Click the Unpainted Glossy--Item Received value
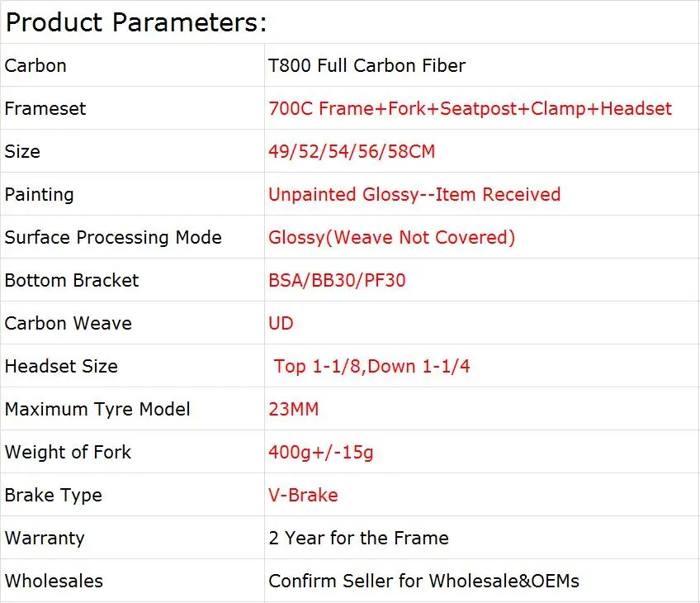 pos(414,195)
